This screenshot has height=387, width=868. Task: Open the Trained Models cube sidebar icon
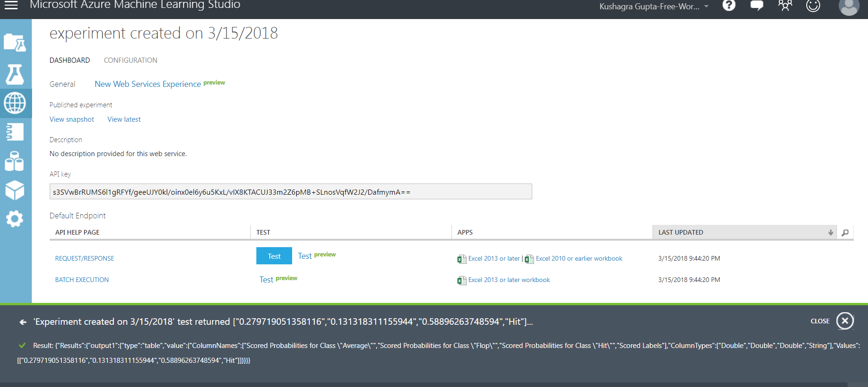point(15,190)
